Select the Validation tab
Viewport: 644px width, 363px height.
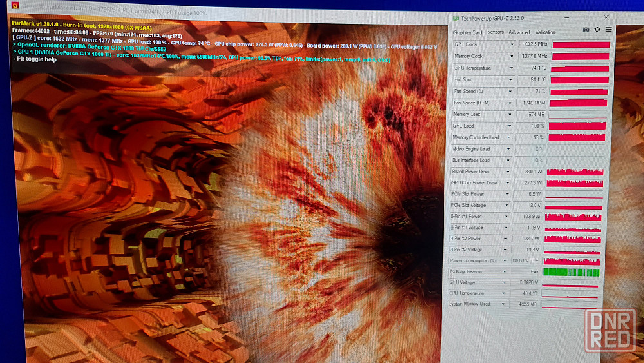pos(545,32)
